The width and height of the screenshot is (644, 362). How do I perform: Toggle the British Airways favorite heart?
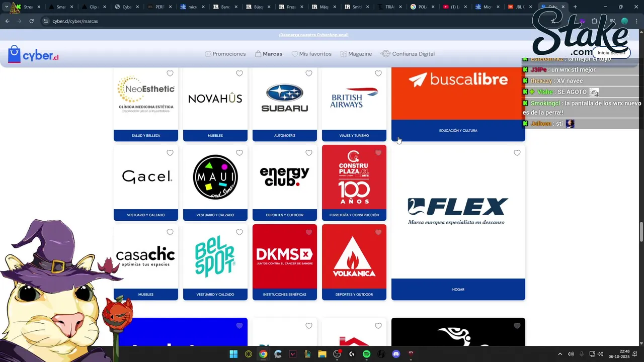[x=378, y=73]
